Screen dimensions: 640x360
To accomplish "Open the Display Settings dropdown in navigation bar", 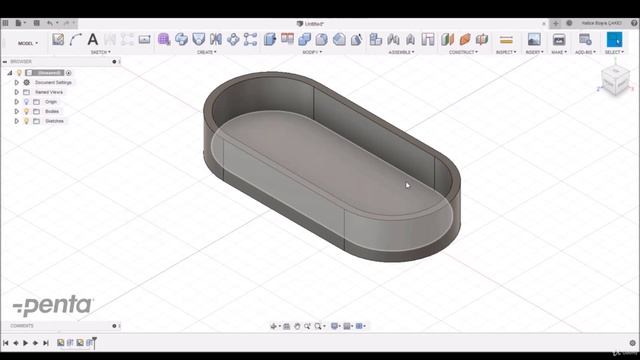I will coord(336,326).
